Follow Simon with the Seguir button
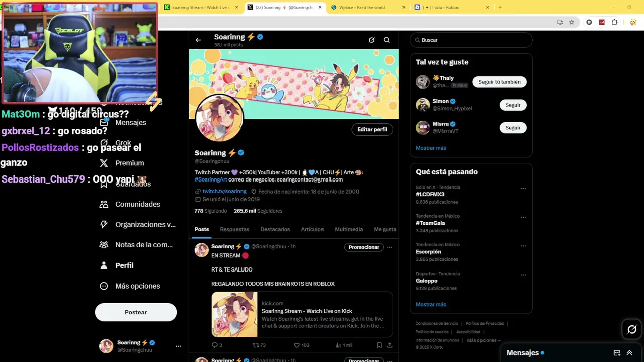Viewport: 644px width, 362px height. point(513,105)
